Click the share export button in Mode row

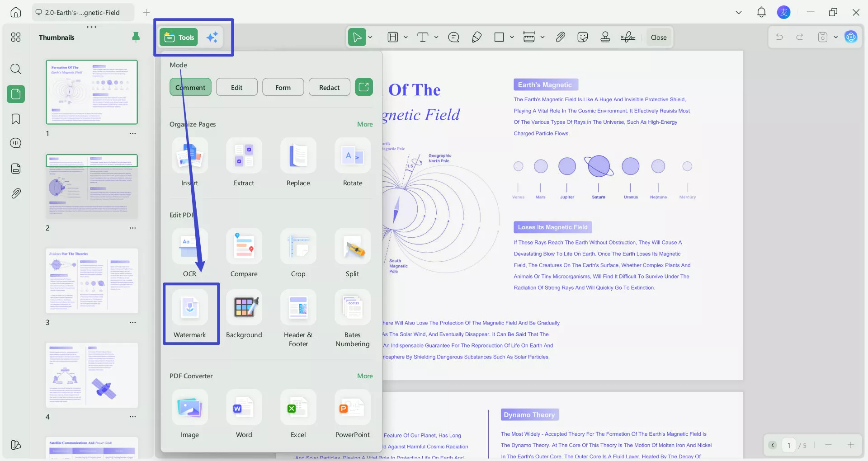(x=364, y=87)
